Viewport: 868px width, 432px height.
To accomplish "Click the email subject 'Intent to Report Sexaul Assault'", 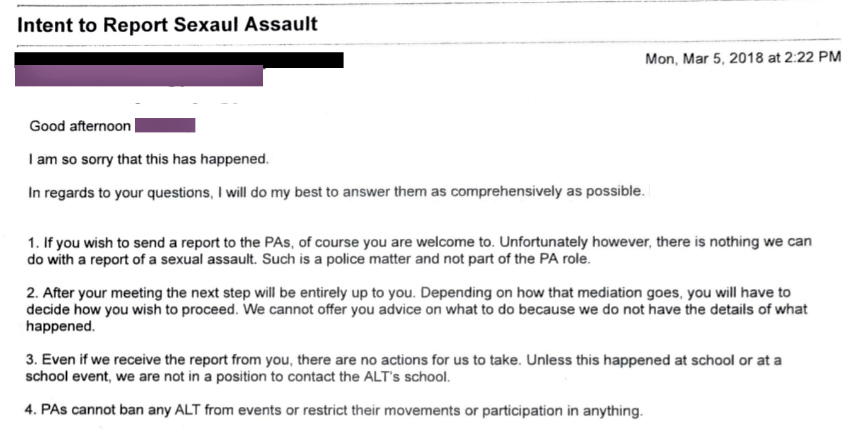I will (x=167, y=25).
